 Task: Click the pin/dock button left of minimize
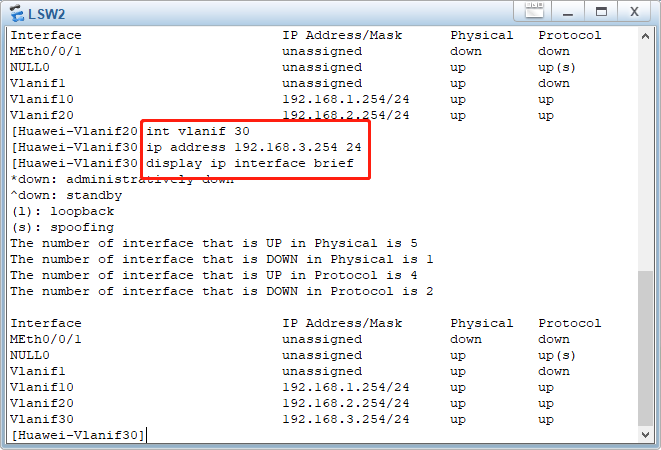[x=533, y=12]
